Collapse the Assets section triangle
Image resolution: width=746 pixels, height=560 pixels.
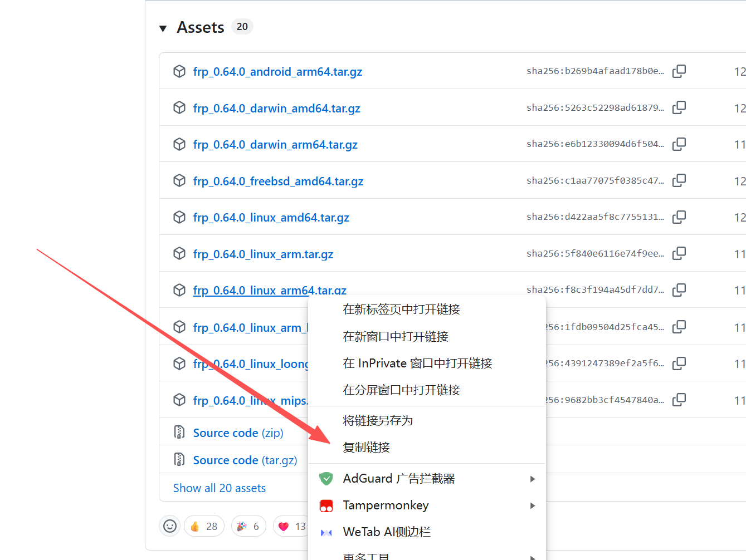163,28
